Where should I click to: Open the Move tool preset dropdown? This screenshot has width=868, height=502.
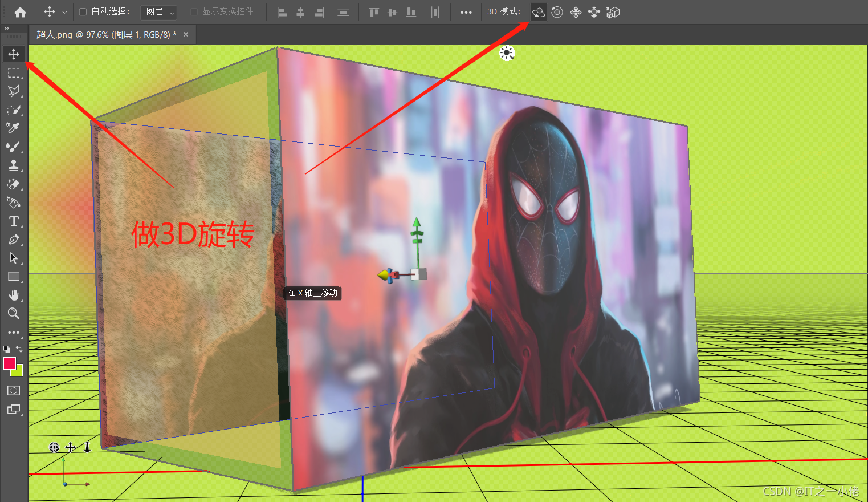tap(64, 12)
